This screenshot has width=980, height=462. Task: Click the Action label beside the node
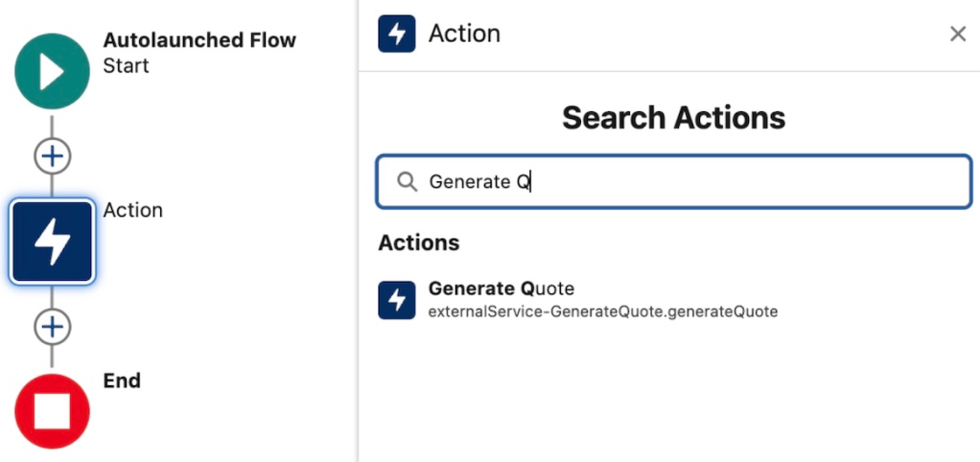pyautogui.click(x=132, y=210)
